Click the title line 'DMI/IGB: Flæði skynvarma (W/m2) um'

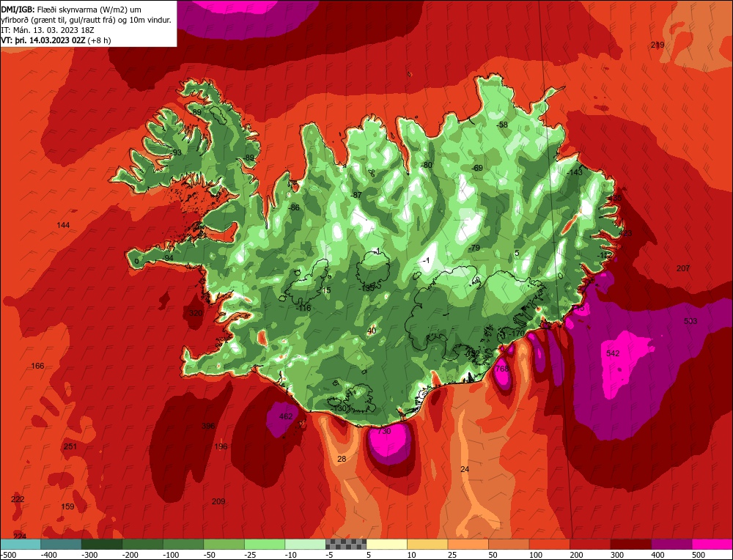[71, 10]
